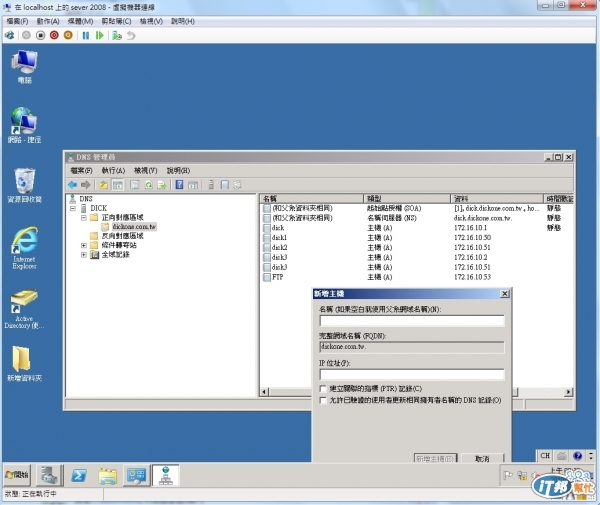Close the 新增主機 dialog with X
The image size is (600, 505).
coord(505,294)
